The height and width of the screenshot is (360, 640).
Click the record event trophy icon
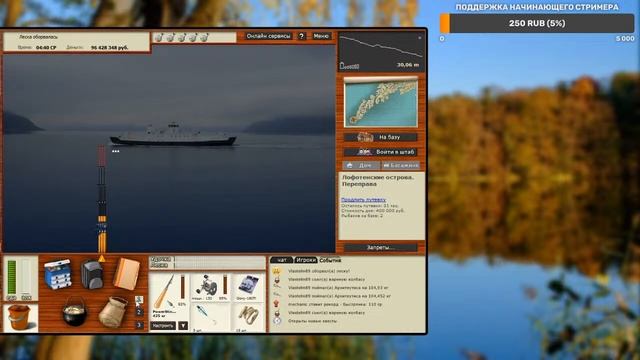point(277,304)
